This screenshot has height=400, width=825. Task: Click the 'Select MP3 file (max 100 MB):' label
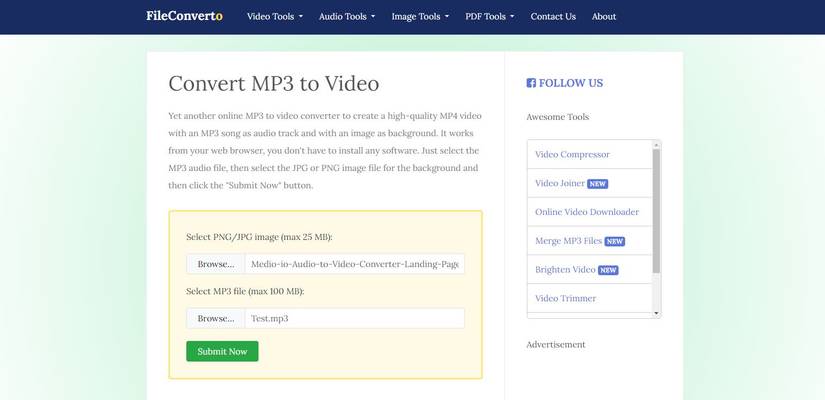[x=245, y=291]
